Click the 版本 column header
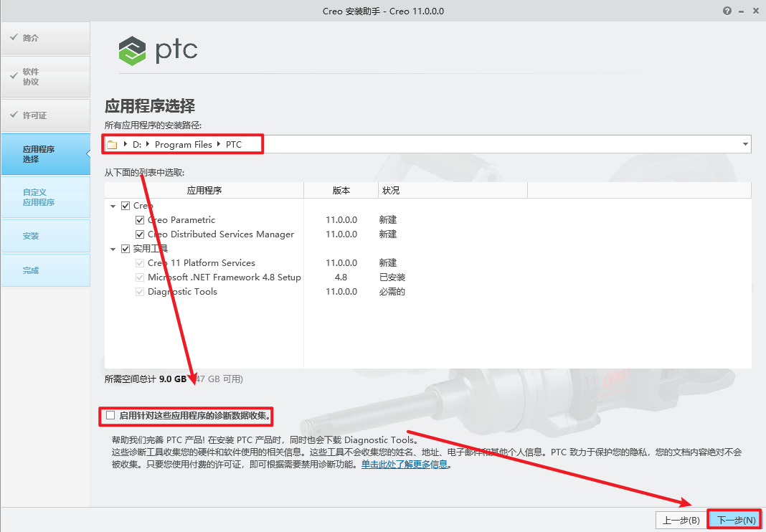Image resolution: width=766 pixels, height=532 pixels. tap(341, 191)
